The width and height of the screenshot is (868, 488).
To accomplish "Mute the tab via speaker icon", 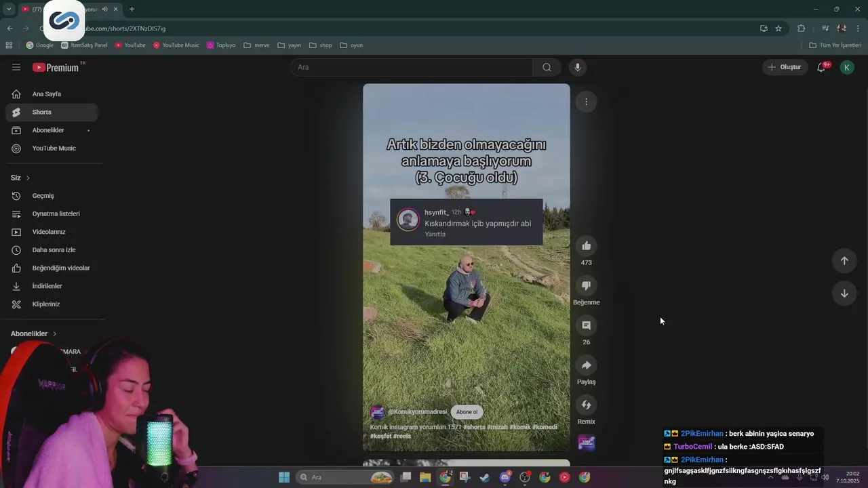I will [x=104, y=9].
